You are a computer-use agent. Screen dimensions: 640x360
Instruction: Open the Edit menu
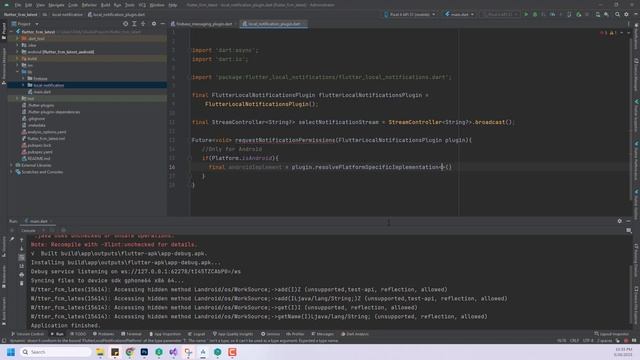point(28,5)
